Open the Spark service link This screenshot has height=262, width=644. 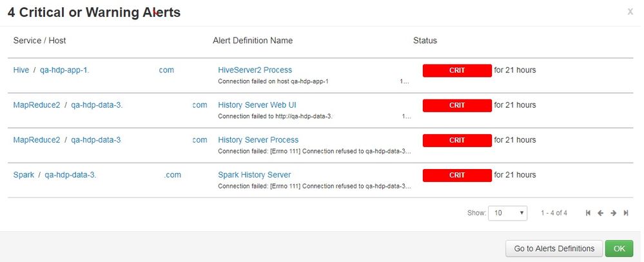(24, 174)
